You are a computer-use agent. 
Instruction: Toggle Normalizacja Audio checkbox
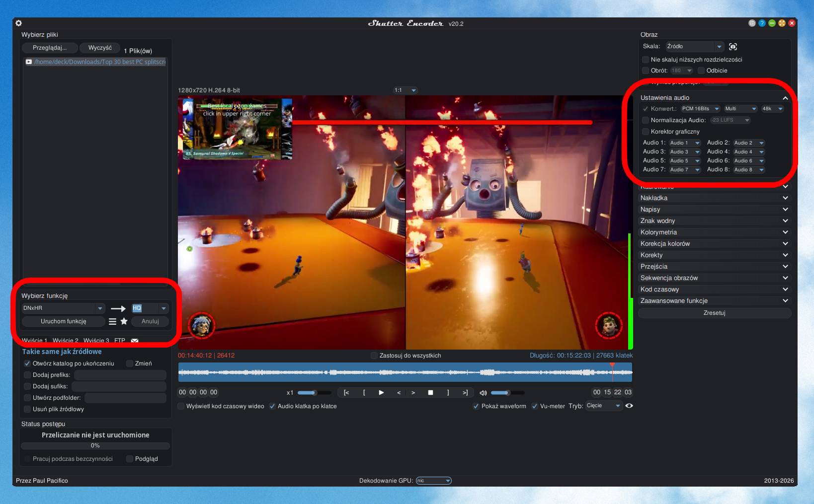[646, 120]
